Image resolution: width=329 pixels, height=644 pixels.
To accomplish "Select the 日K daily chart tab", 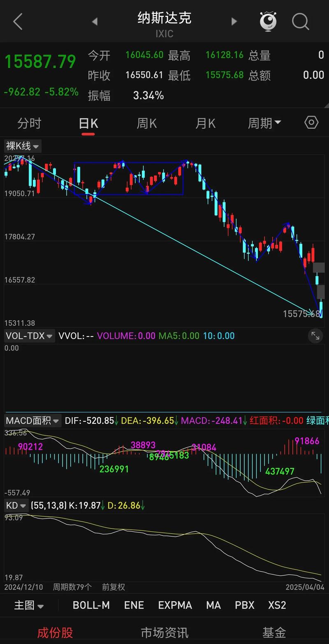I will tap(88, 123).
